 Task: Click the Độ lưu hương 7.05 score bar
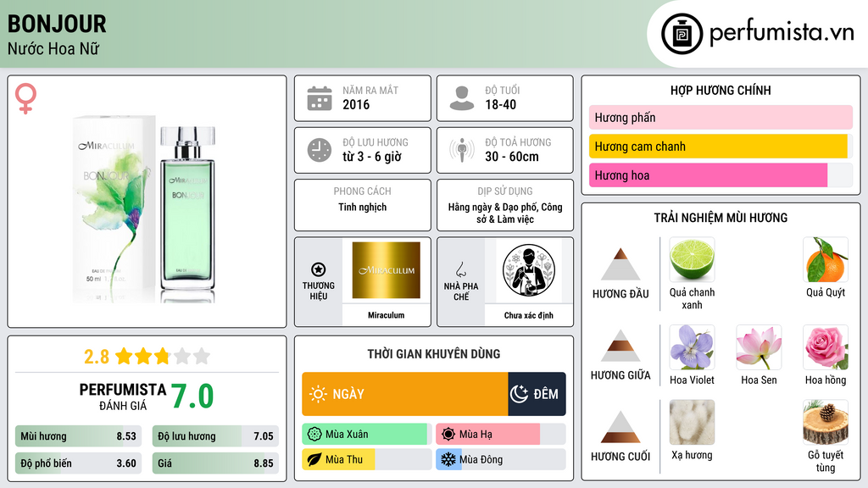215,436
